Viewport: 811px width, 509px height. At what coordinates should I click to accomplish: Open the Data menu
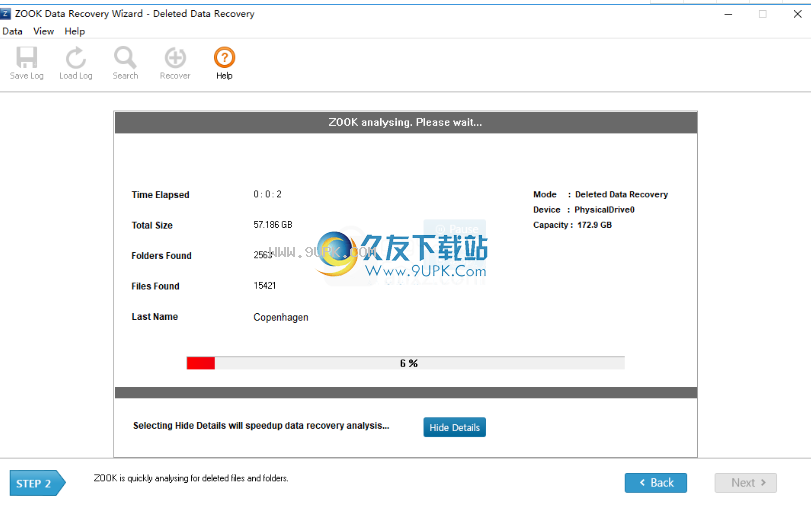pos(12,31)
